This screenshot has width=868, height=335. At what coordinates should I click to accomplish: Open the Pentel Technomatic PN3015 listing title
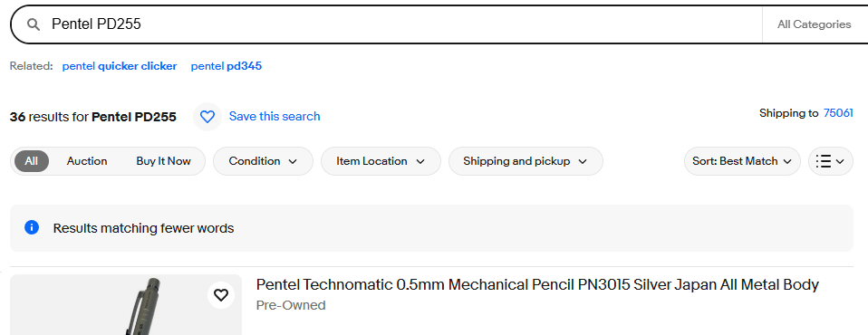537,284
